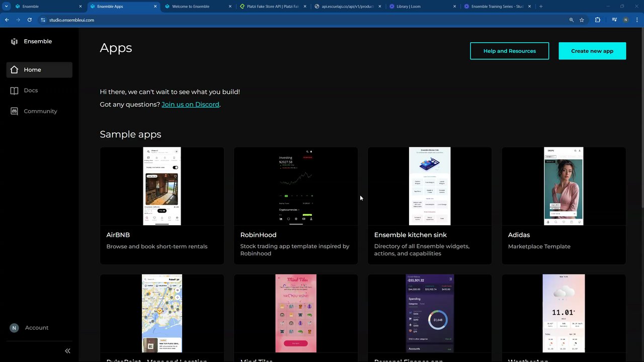Open Docs from the sidebar

point(39,90)
